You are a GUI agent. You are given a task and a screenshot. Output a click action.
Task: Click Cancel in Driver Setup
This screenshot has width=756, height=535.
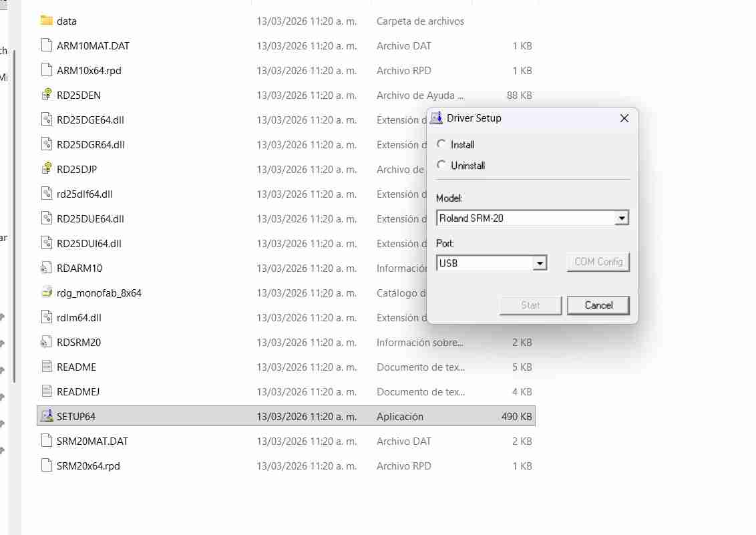tap(598, 305)
